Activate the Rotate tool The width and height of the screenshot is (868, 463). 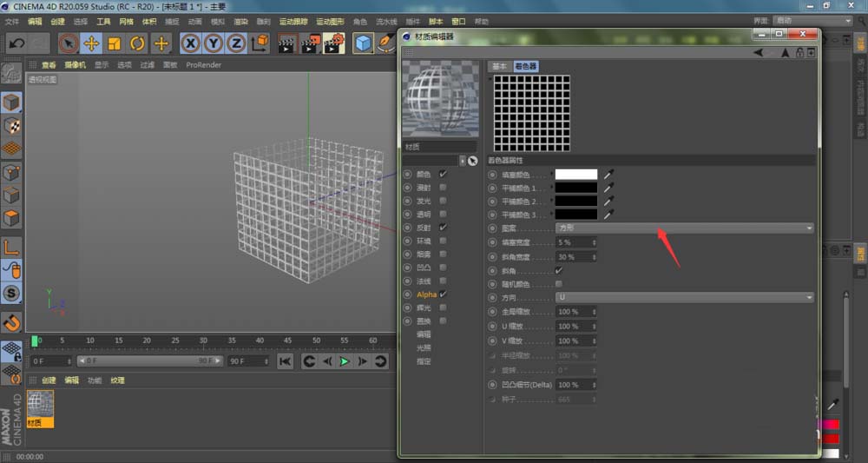[x=138, y=43]
